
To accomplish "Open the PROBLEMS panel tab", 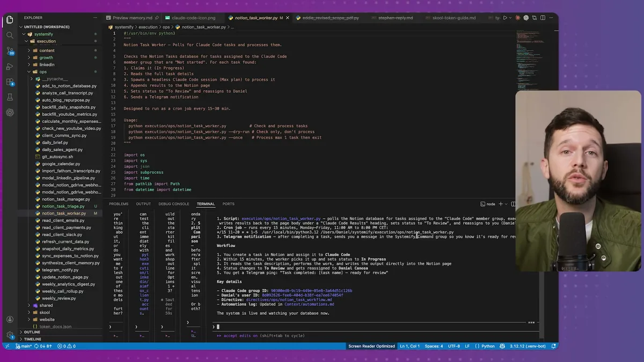I will point(118,204).
